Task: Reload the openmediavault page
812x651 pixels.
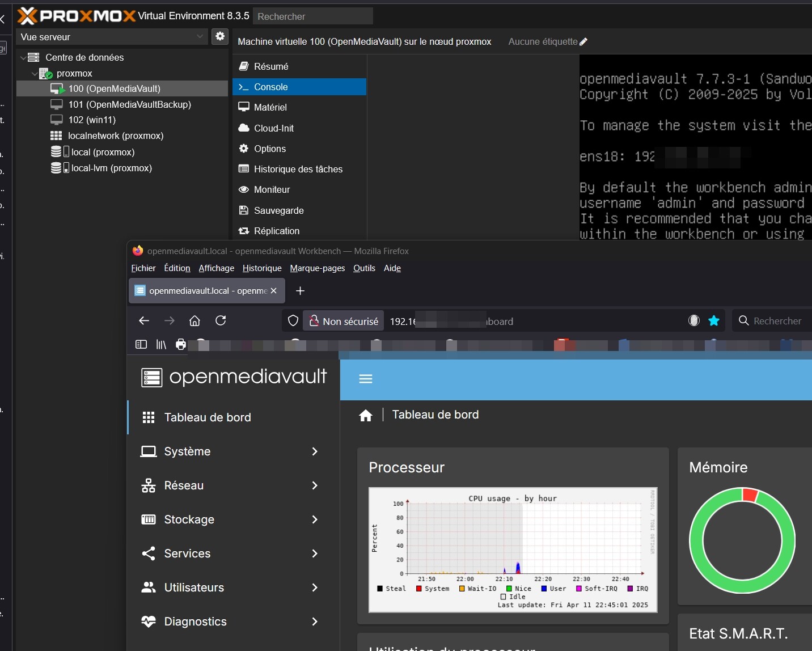Action: pyautogui.click(x=221, y=321)
